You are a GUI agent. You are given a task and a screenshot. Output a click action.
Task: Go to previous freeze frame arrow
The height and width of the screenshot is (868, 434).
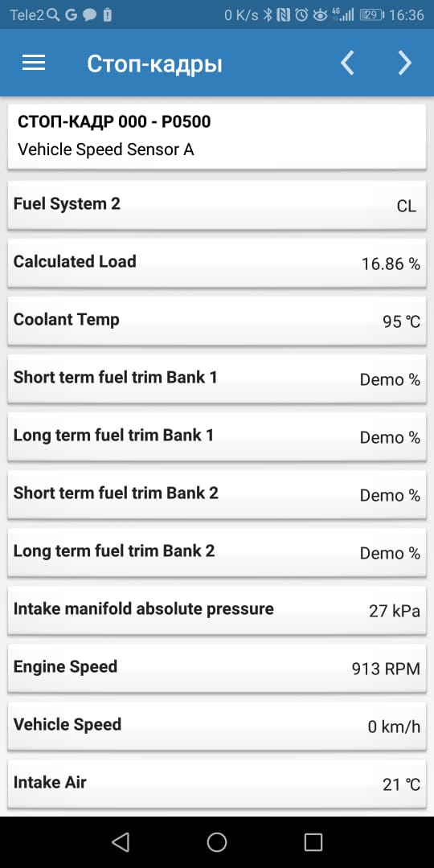tap(347, 63)
